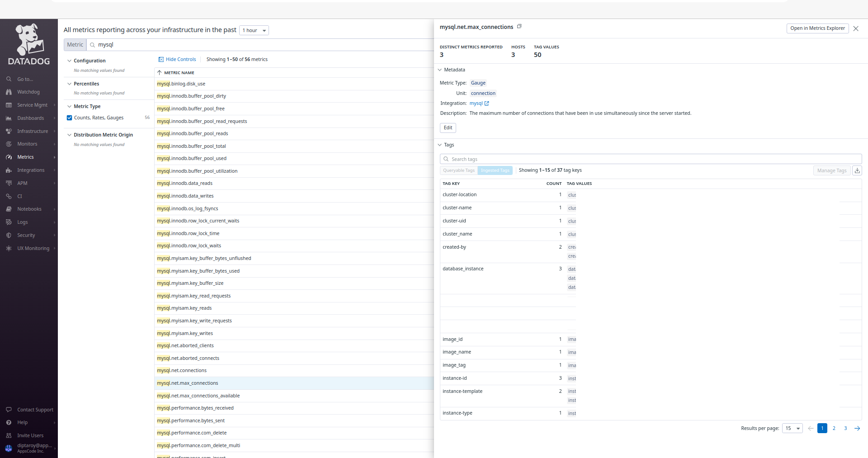Open Watchdog from the sidebar
868x458 pixels.
point(28,92)
